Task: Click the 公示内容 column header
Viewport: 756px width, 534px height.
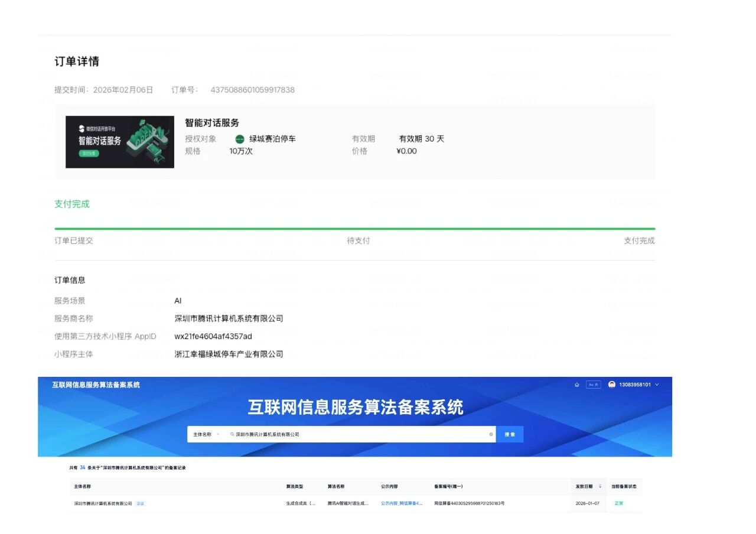Action: click(x=389, y=486)
